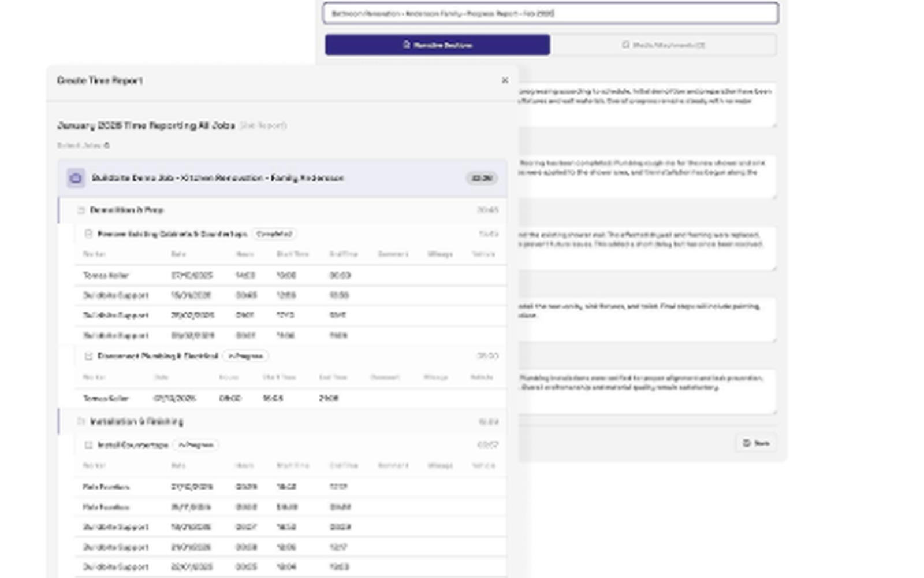Viewport: 924px width, 578px height.
Task: Click text area mentioning the existing shower wall
Action: click(647, 248)
